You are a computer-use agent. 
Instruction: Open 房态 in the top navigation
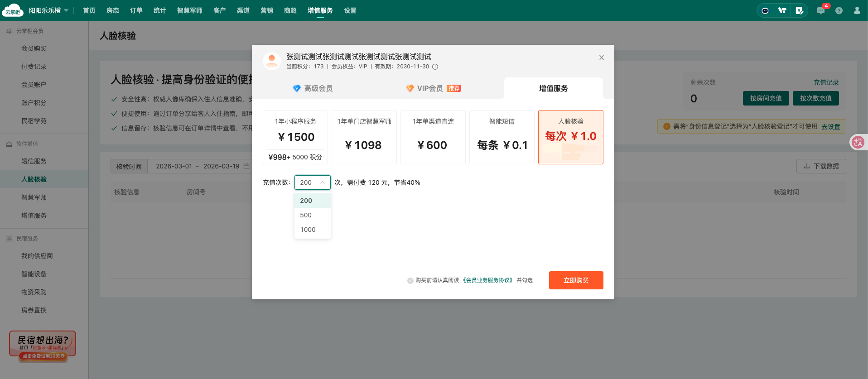coord(113,10)
